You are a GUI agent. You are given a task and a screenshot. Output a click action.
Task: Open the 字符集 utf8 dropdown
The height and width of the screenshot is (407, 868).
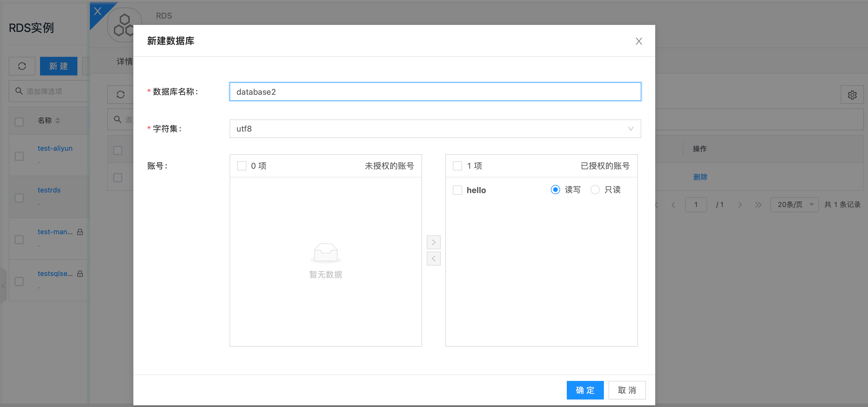435,129
